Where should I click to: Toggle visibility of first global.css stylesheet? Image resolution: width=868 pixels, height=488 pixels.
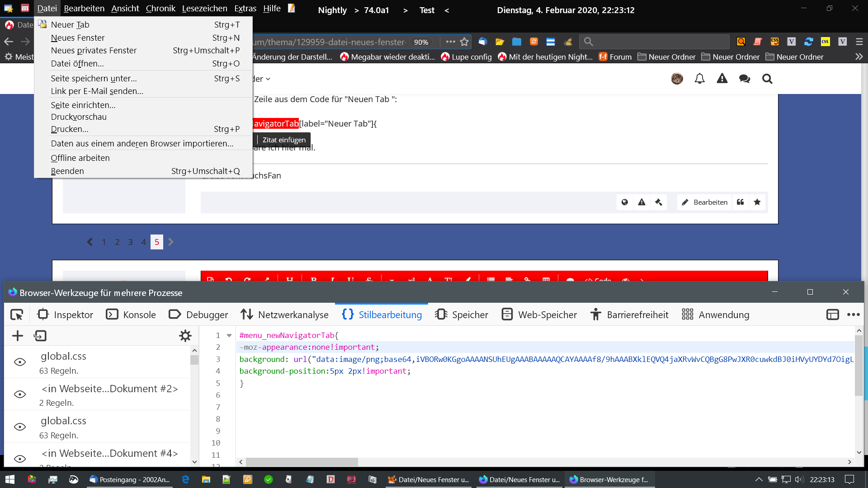(20, 362)
